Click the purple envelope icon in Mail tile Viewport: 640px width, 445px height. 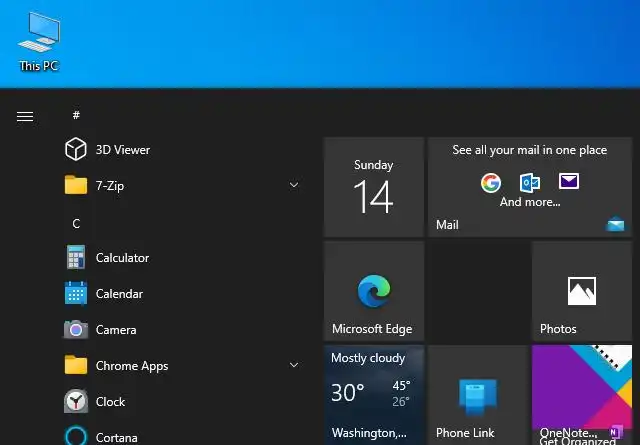[x=569, y=181]
